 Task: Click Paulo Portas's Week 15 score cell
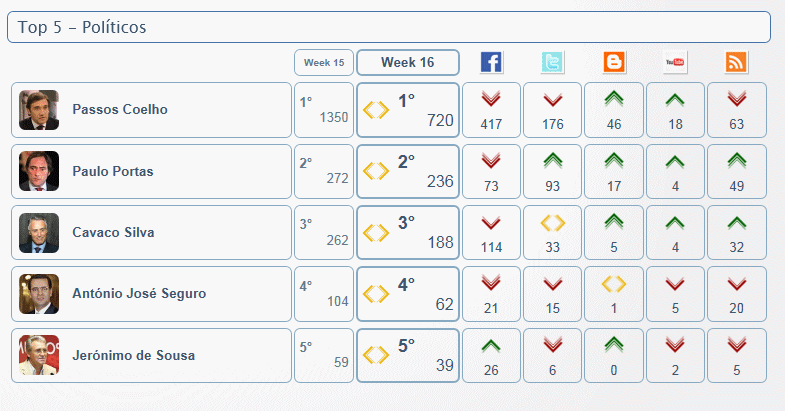[x=324, y=171]
